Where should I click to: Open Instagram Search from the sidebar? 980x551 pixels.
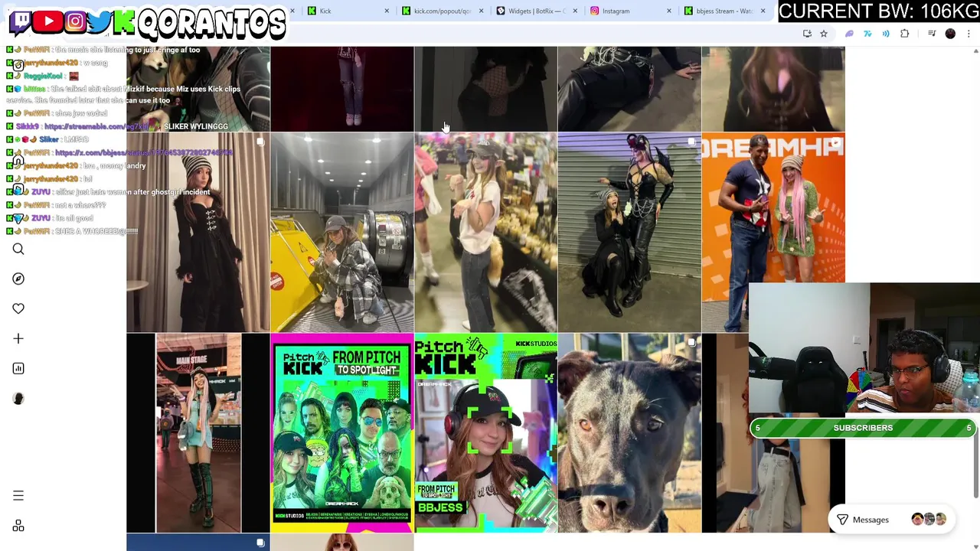pos(18,249)
